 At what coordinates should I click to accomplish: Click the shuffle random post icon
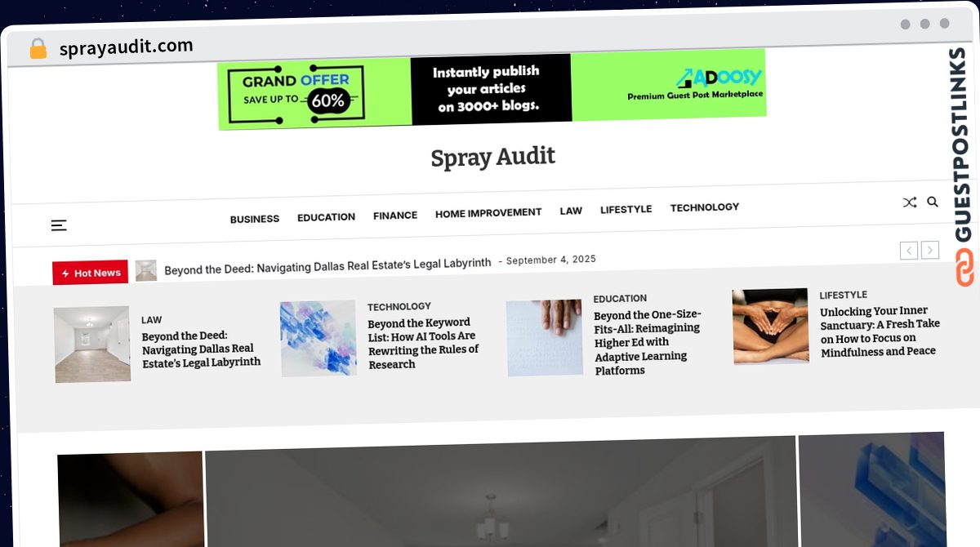(909, 202)
